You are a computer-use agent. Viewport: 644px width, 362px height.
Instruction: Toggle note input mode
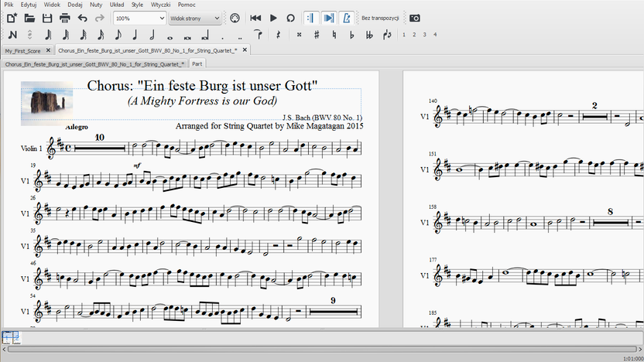[12, 35]
